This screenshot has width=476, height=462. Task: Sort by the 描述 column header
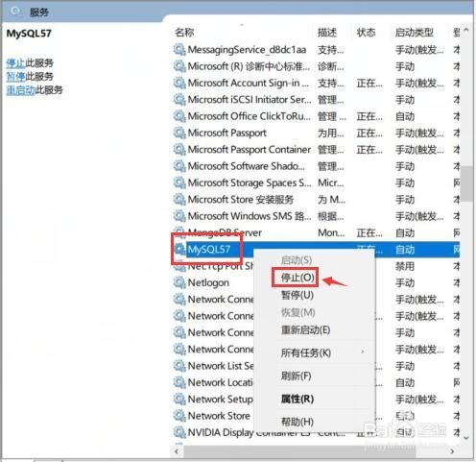click(x=327, y=33)
